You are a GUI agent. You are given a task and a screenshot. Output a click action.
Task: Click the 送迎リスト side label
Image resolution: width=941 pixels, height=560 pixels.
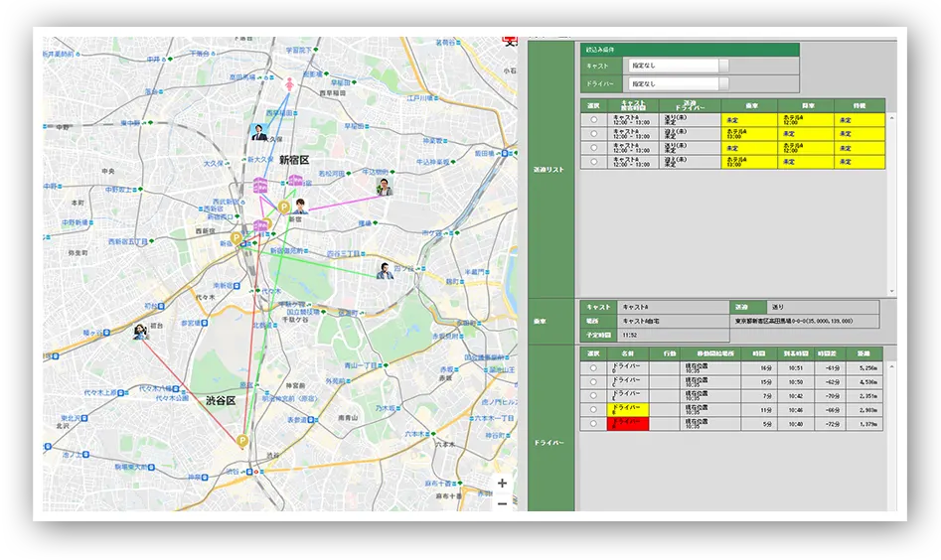pos(549,170)
